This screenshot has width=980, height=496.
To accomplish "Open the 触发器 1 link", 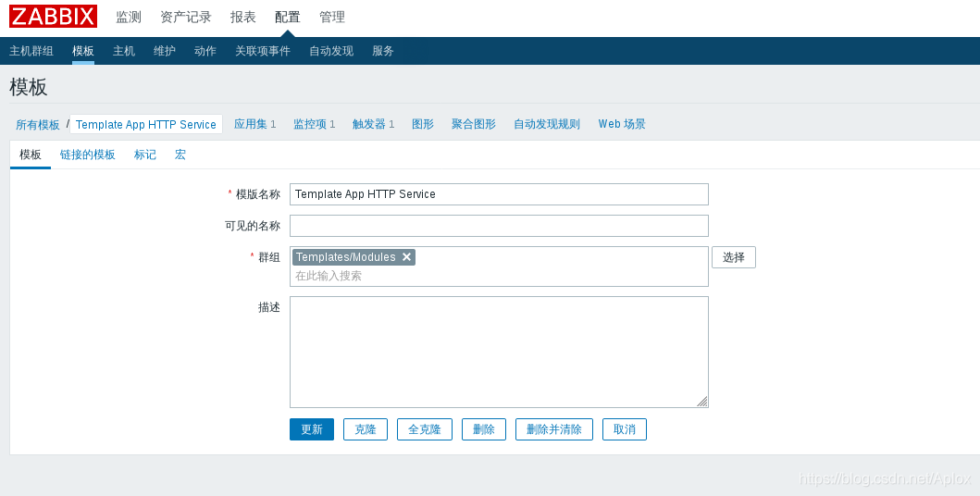I will coord(373,124).
